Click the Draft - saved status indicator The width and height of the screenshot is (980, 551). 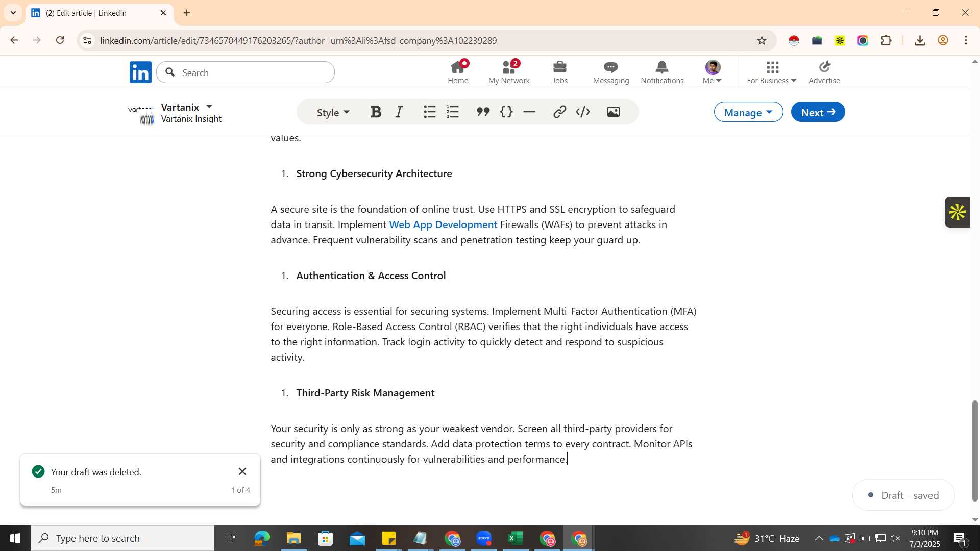(903, 495)
